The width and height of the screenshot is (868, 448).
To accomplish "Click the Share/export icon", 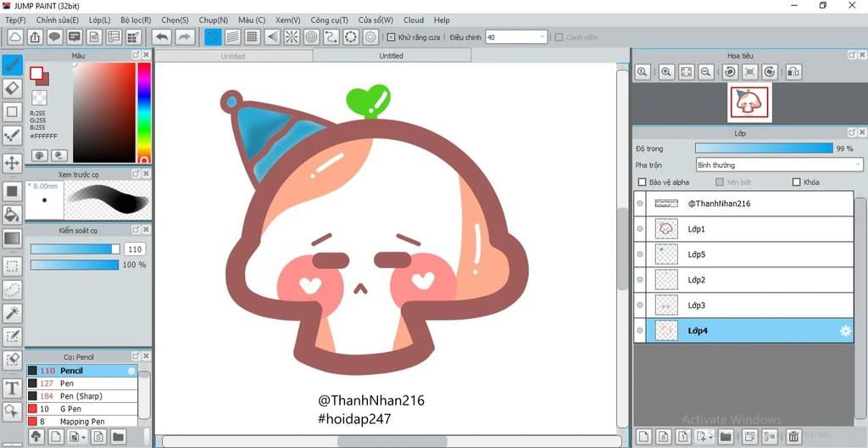I will coord(35,37).
